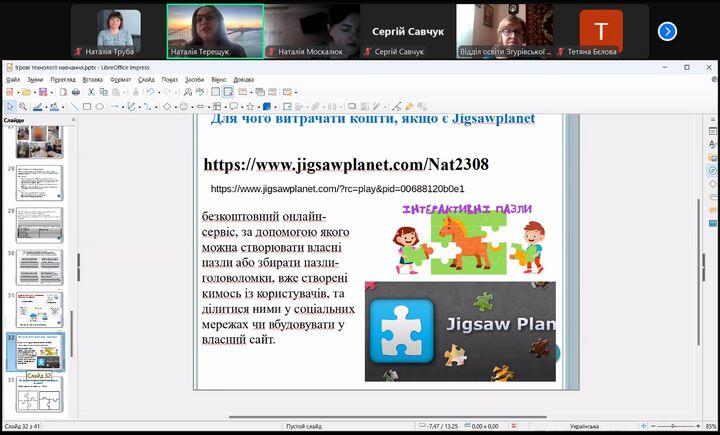Open the Формат menu
Screen dimensions: 720x435
120,80
